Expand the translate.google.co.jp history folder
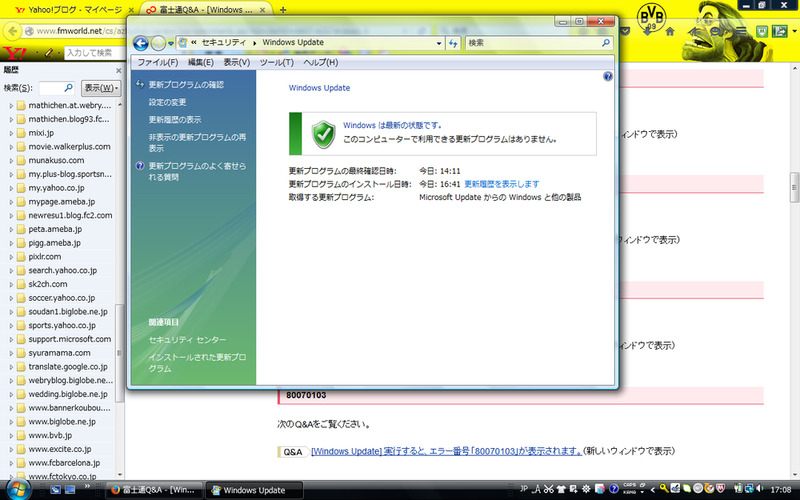800x500 pixels. pos(11,367)
